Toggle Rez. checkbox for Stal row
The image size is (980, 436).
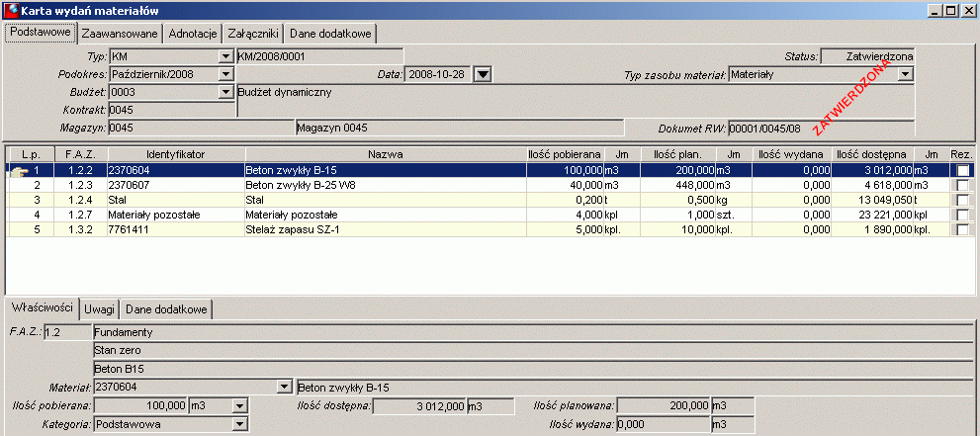point(962,200)
